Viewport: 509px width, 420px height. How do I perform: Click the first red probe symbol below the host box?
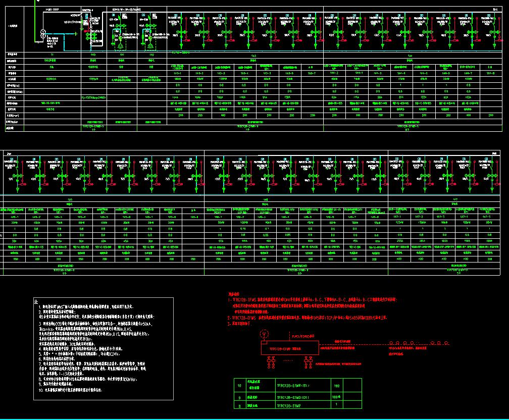coord(269,362)
